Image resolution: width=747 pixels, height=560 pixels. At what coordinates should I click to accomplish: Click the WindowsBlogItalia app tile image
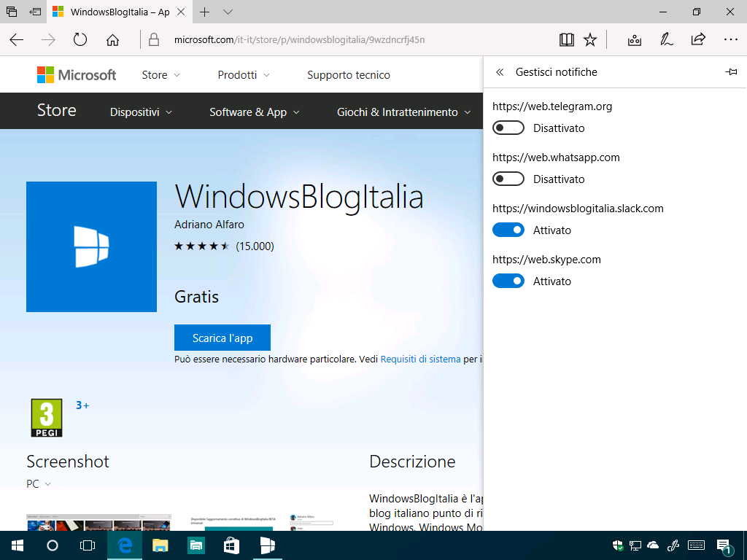[91, 246]
